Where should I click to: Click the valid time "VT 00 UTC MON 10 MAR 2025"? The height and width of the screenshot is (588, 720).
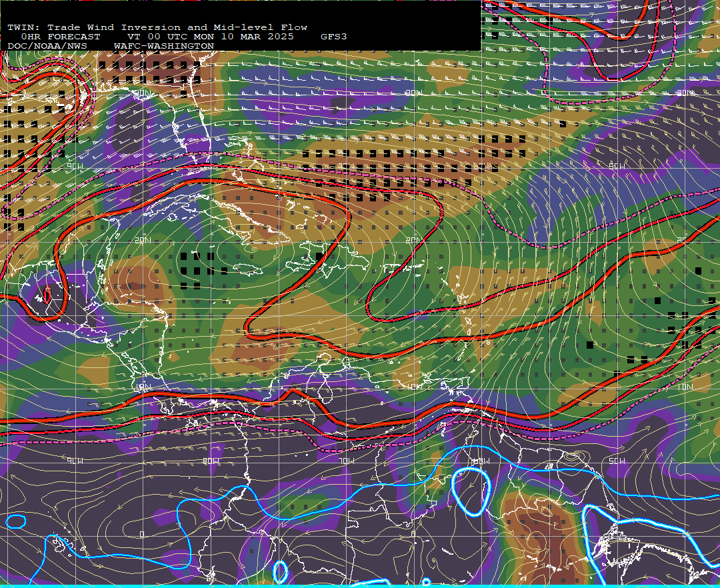210,37
